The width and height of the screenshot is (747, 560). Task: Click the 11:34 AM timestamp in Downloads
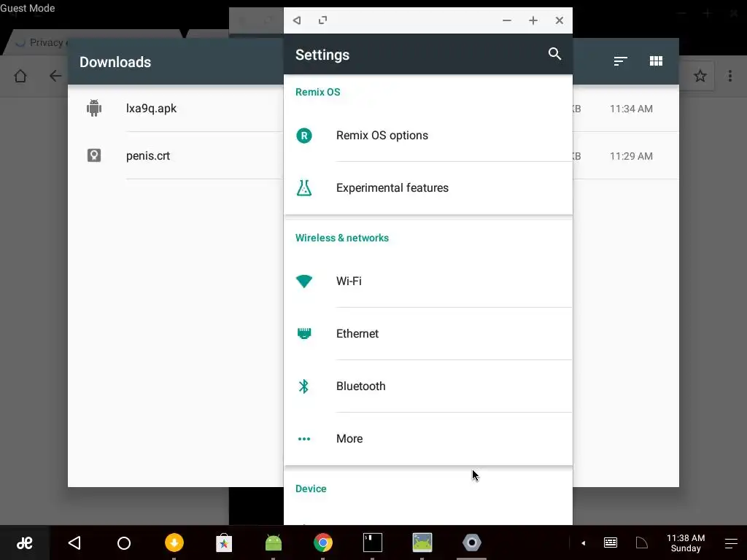[x=631, y=109]
